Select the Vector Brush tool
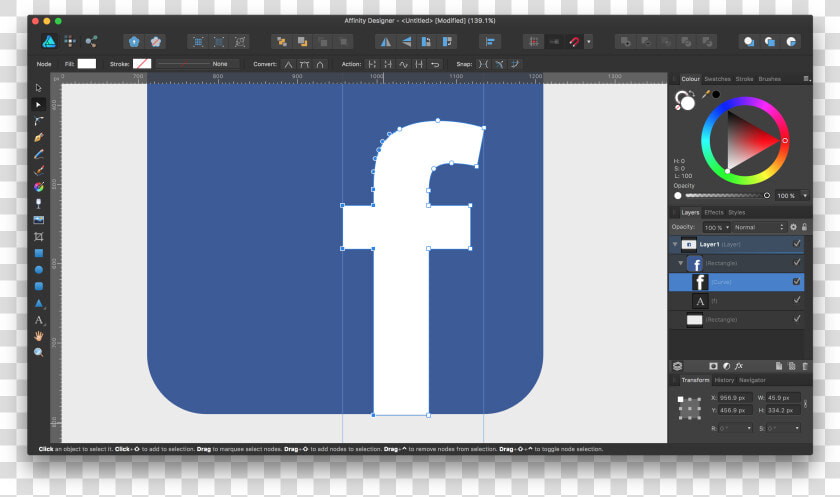 point(39,171)
